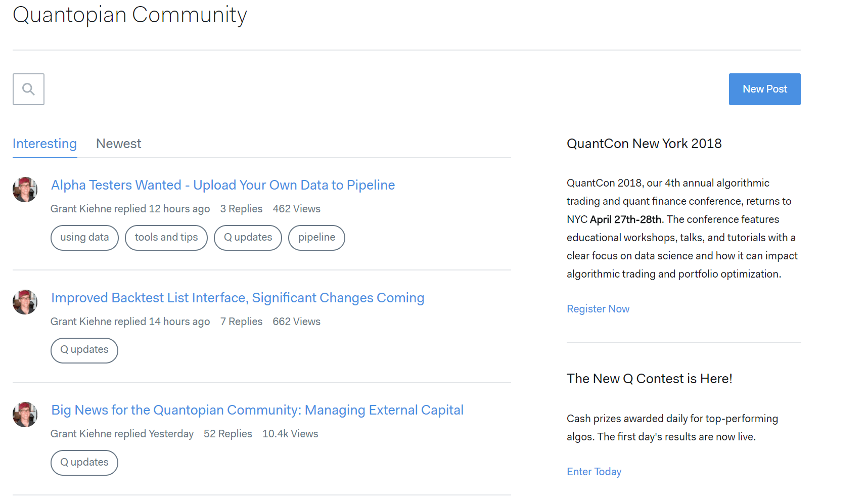Click the '3 Replies' count
This screenshot has width=868, height=499.
tap(241, 209)
